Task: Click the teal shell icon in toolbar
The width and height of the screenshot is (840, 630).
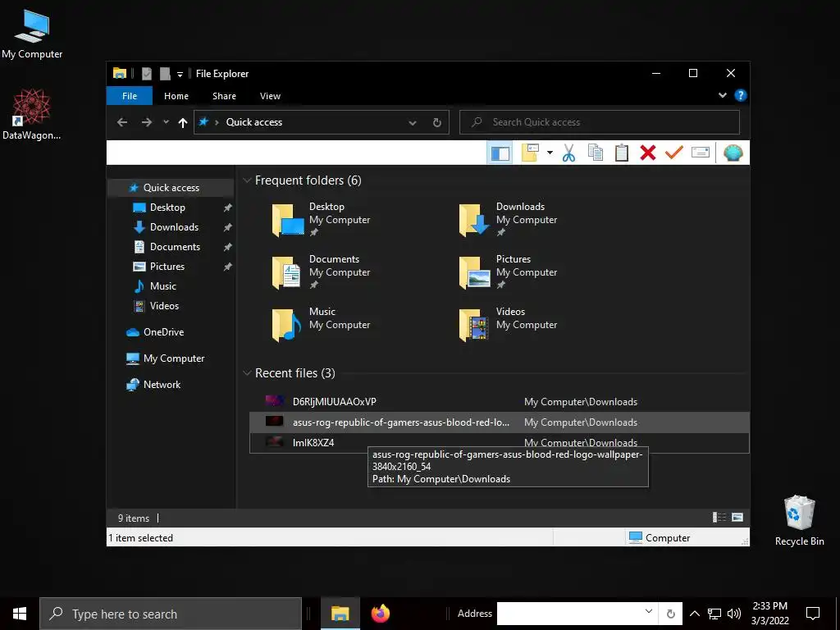Action: pos(733,153)
